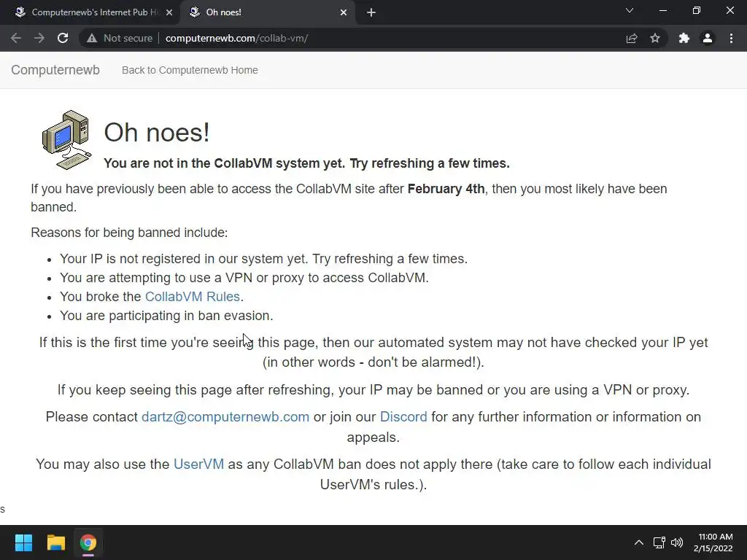Click the Oh noes! heading
Screen dimensions: 747x560
[x=157, y=132]
